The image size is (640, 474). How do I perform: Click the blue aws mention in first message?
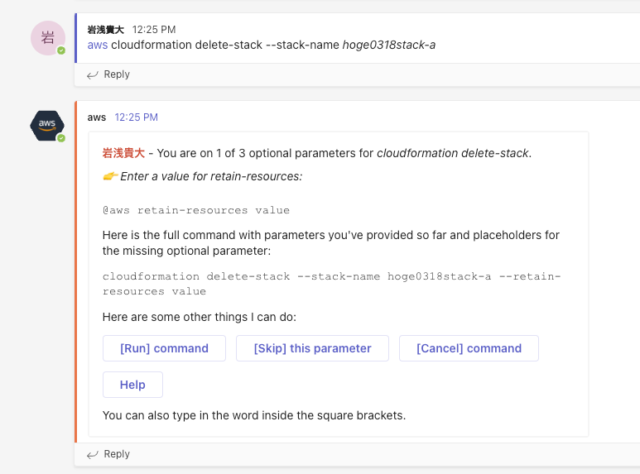click(x=98, y=45)
